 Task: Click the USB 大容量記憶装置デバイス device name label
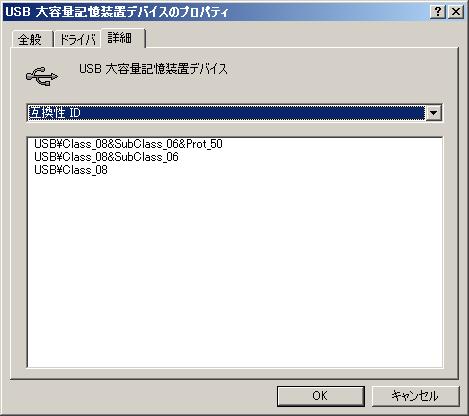pos(153,69)
